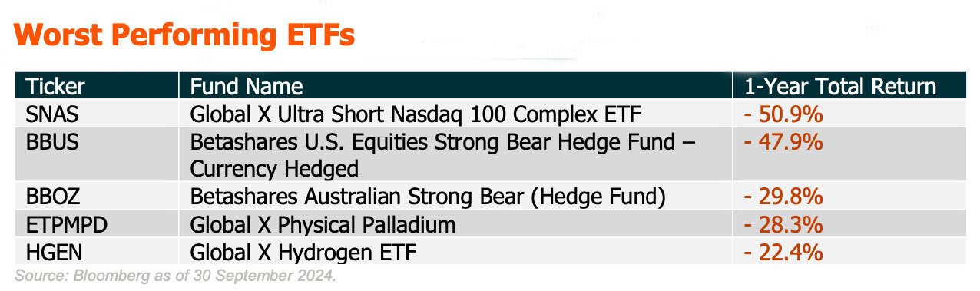This screenshot has width=980, height=291.
Task: Click the Worst Performing ETFs heading
Action: pyautogui.click(x=185, y=35)
